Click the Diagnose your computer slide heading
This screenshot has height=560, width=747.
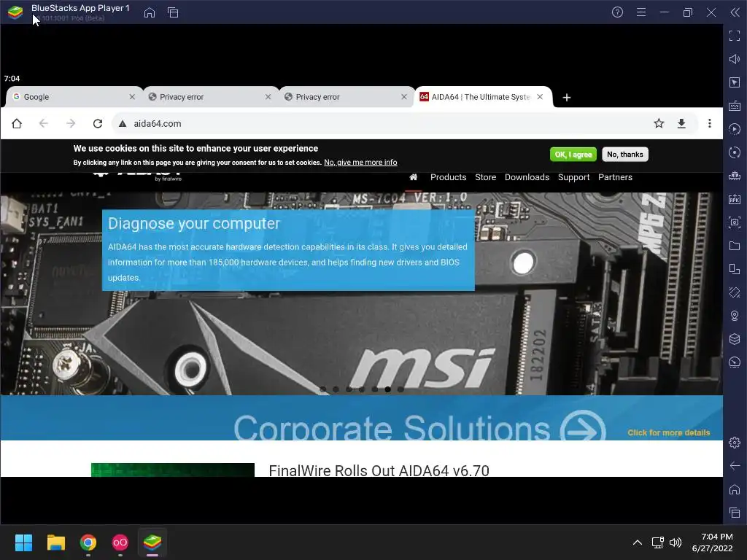point(194,224)
